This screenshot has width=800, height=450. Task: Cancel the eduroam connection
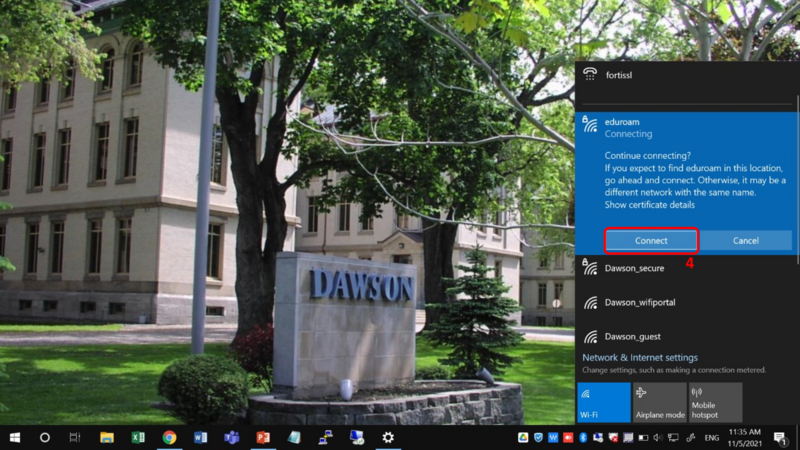745,240
